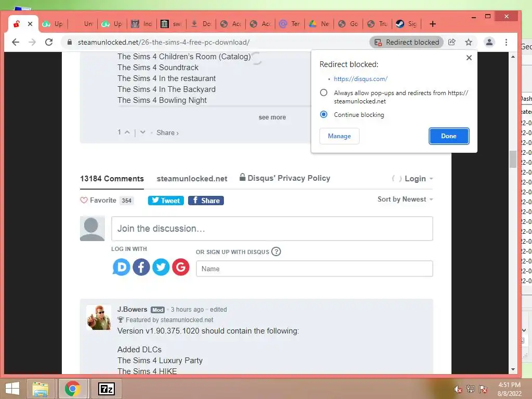Select the Continue blocking option
Screen dimensions: 532x399
[x=324, y=114]
